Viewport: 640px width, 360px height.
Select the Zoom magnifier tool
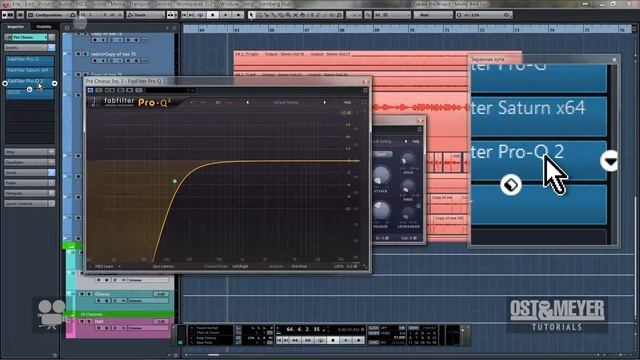(288, 15)
